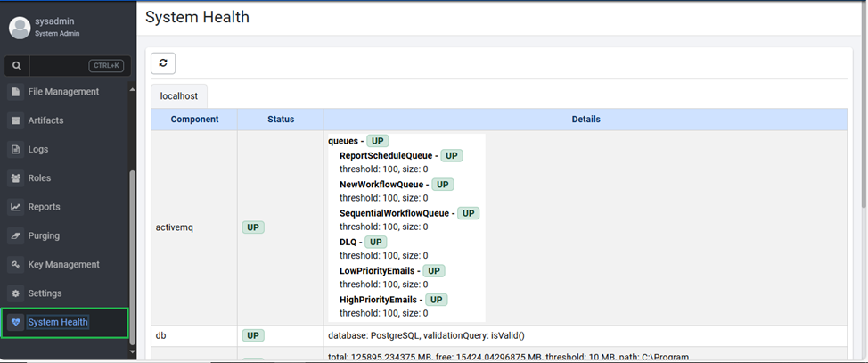
Task: Click UP badge beside LowPriorityEmails
Action: pos(434,271)
